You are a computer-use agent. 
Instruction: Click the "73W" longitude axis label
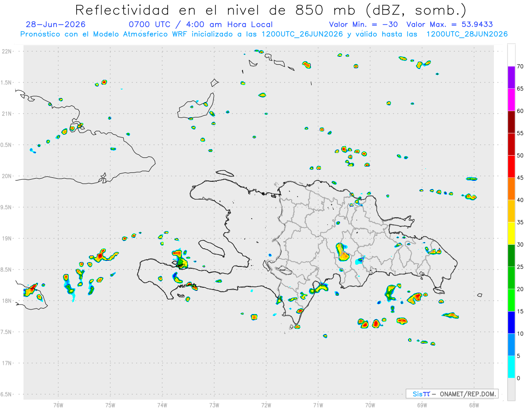click(x=214, y=405)
